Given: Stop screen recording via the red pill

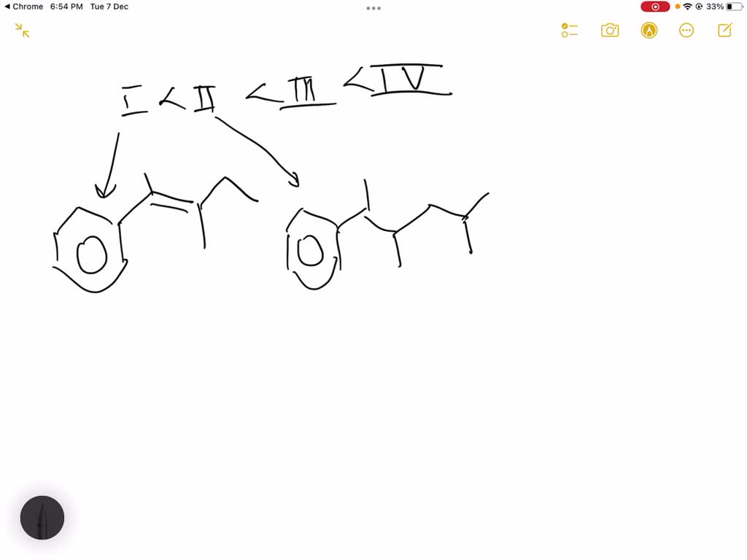Looking at the screenshot, I should point(654,7).
